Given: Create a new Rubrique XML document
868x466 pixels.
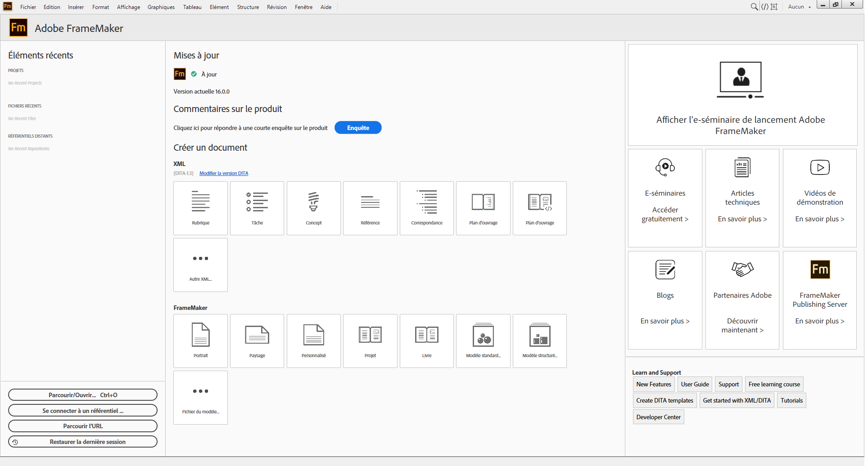Looking at the screenshot, I should [200, 208].
